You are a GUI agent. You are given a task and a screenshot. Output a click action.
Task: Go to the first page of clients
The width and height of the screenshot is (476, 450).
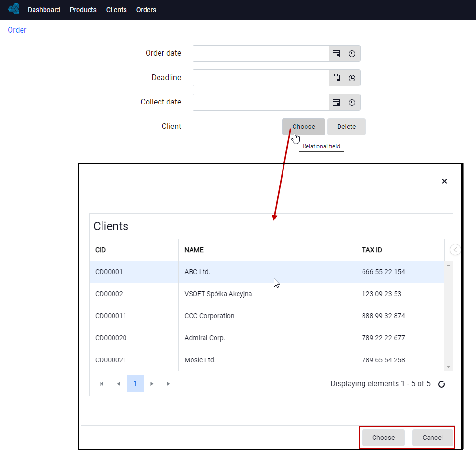pos(102,384)
